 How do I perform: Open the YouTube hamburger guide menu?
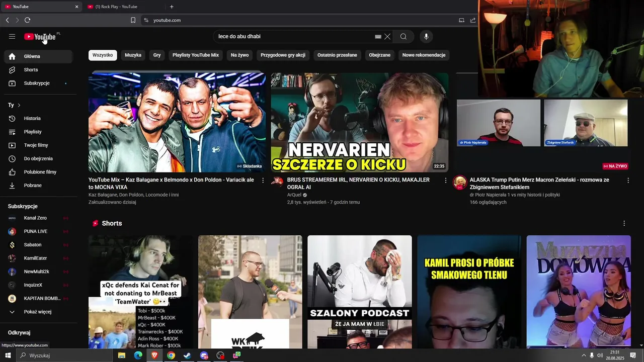(12, 36)
